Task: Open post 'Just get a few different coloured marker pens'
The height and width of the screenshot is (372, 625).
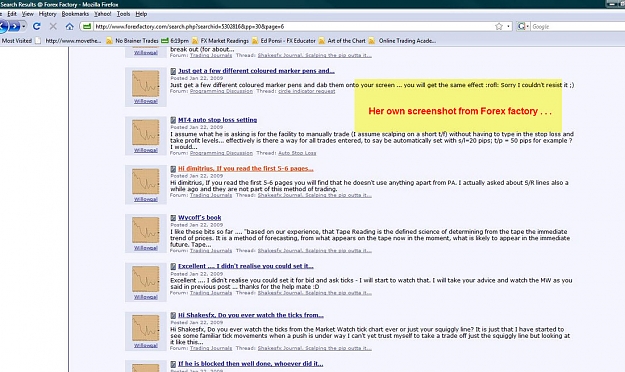Action: coord(256,71)
